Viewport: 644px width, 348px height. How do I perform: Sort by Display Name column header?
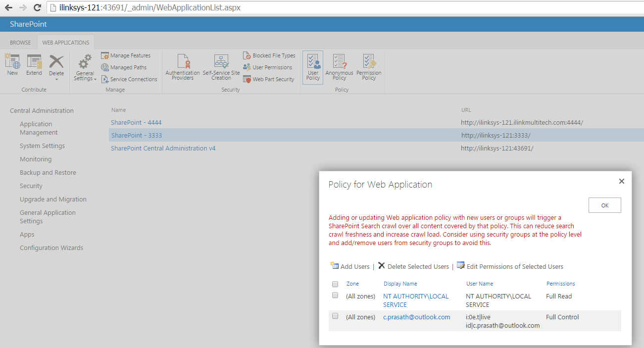(400, 284)
